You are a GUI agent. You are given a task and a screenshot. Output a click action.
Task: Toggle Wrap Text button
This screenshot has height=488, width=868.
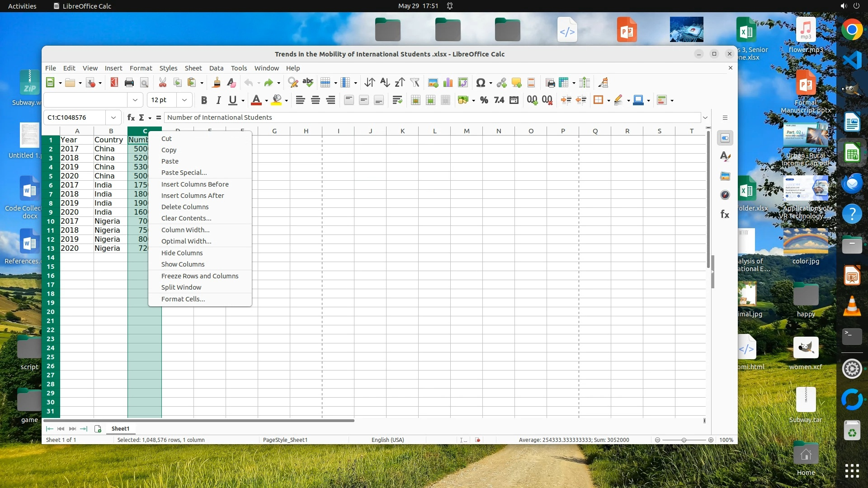tap(397, 100)
